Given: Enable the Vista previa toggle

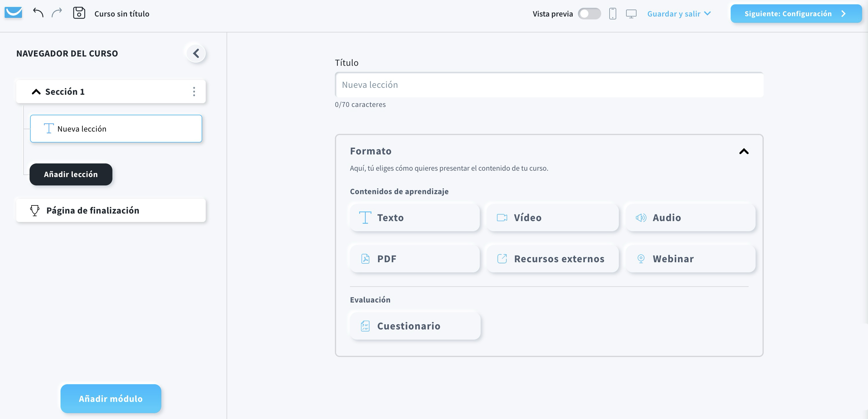Looking at the screenshot, I should click(x=590, y=14).
